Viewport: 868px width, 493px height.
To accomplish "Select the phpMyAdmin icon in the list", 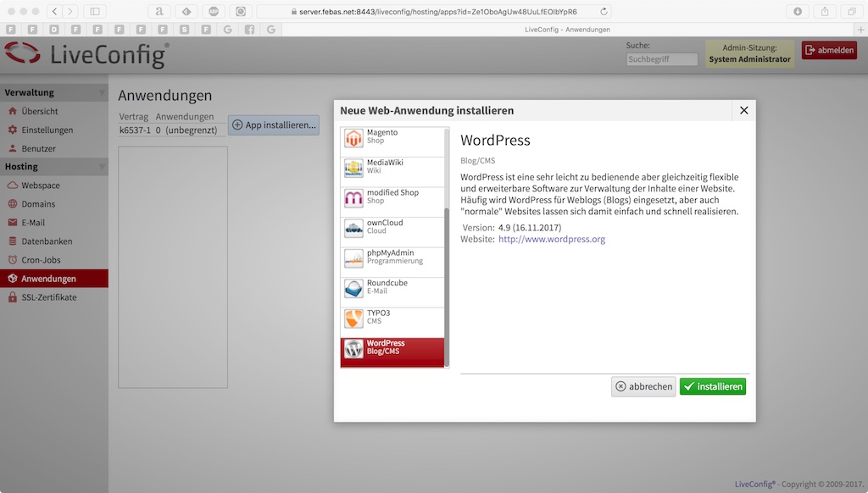I will click(353, 258).
